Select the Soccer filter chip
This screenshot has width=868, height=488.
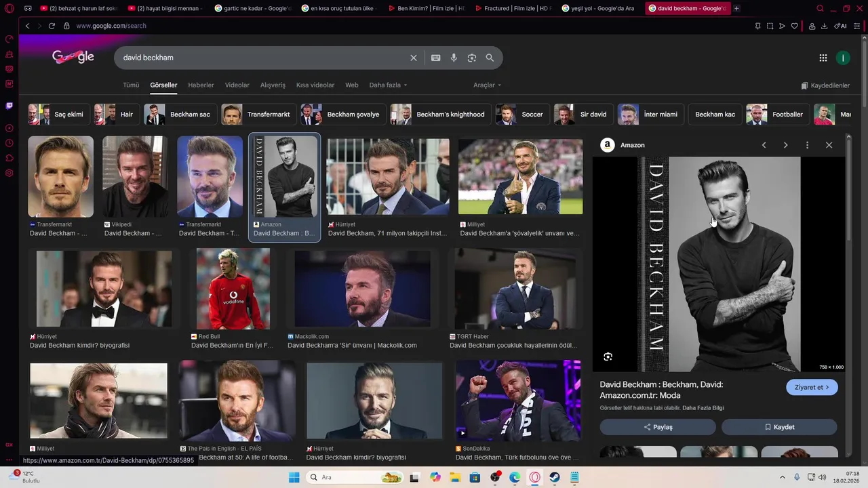(x=521, y=115)
